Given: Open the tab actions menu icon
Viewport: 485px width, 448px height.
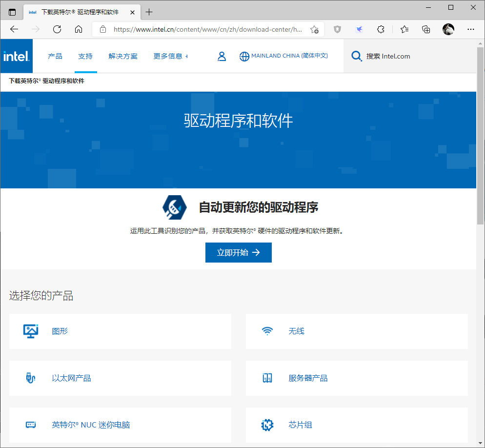Looking at the screenshot, I should tap(12, 12).
